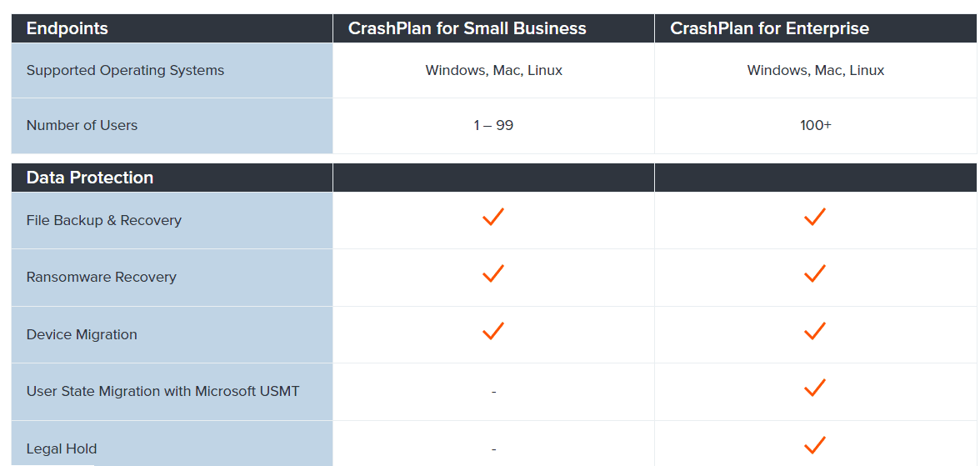This screenshot has height=466, width=980.
Task: Click Ransomware Recovery checkmark for Enterprise
Action: click(814, 273)
